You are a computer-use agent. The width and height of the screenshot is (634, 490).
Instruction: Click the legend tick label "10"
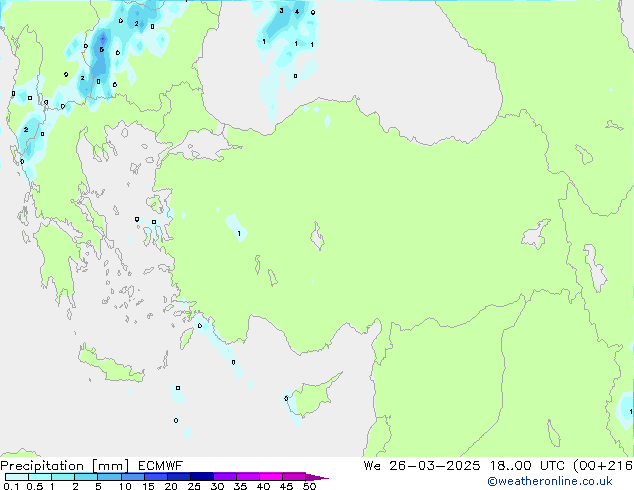(x=125, y=486)
